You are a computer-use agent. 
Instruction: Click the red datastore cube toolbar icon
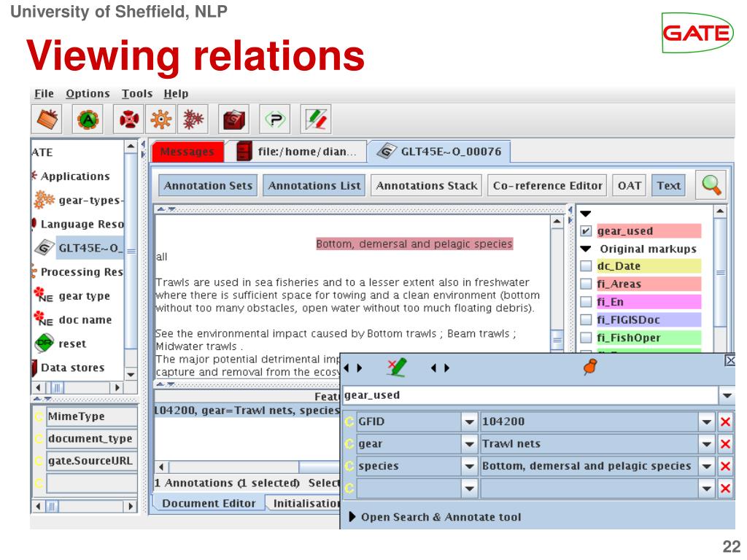(x=234, y=119)
